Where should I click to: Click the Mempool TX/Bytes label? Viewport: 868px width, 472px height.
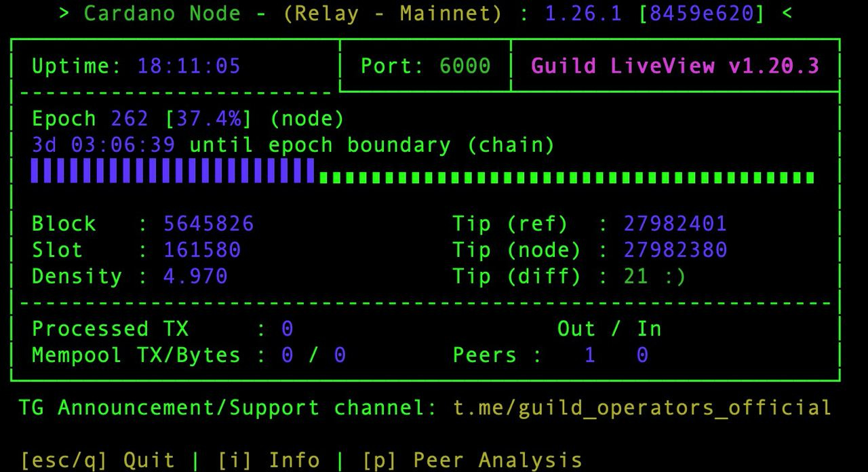[x=136, y=355]
